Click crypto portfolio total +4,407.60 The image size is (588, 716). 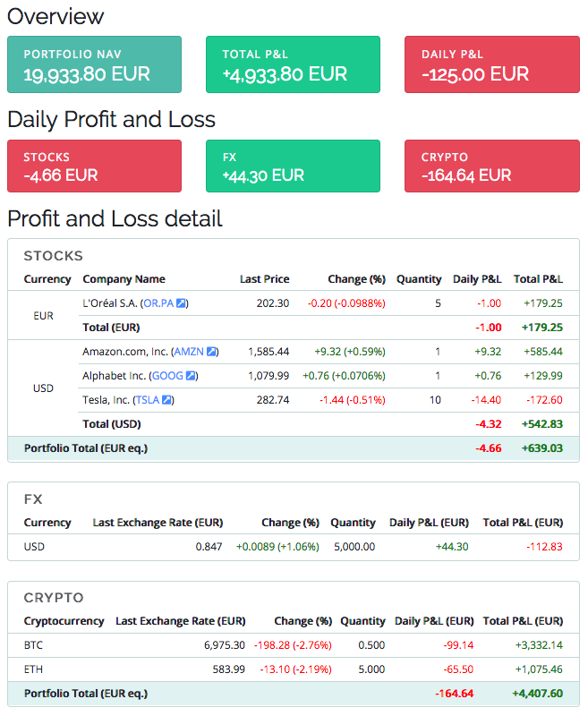point(537,694)
